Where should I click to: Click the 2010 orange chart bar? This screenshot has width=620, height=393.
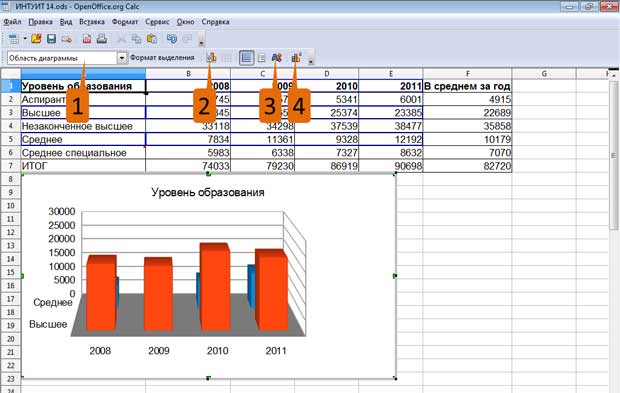coord(215,287)
